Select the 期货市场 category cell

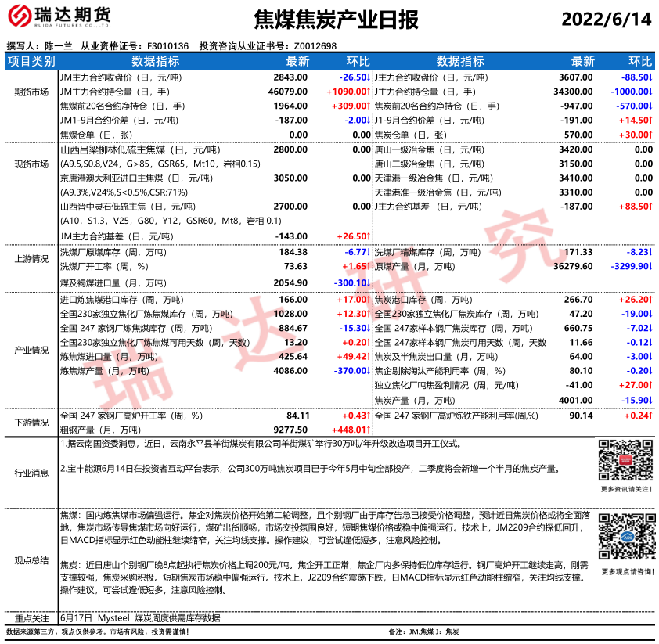coord(31,92)
